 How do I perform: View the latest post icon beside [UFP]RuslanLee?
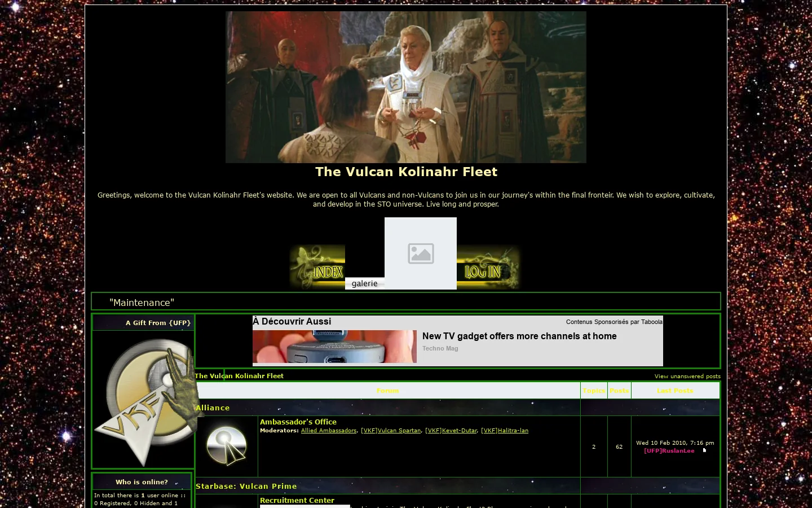click(x=704, y=450)
